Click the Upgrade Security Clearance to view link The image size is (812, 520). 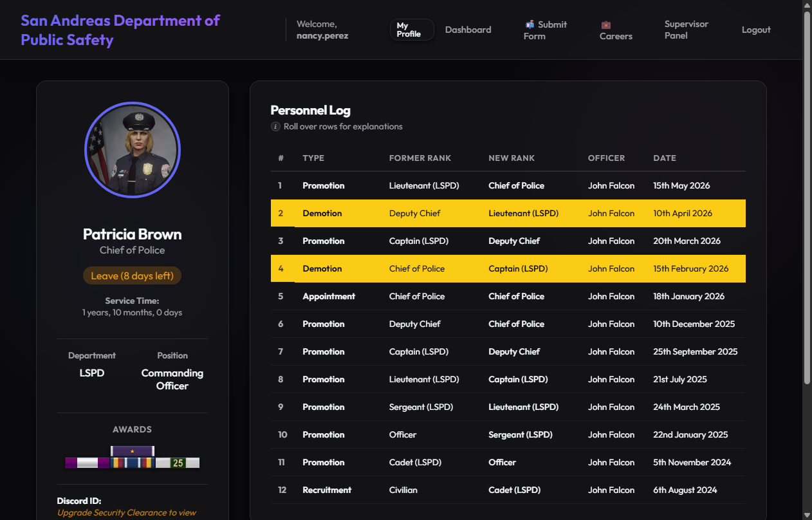tap(127, 513)
